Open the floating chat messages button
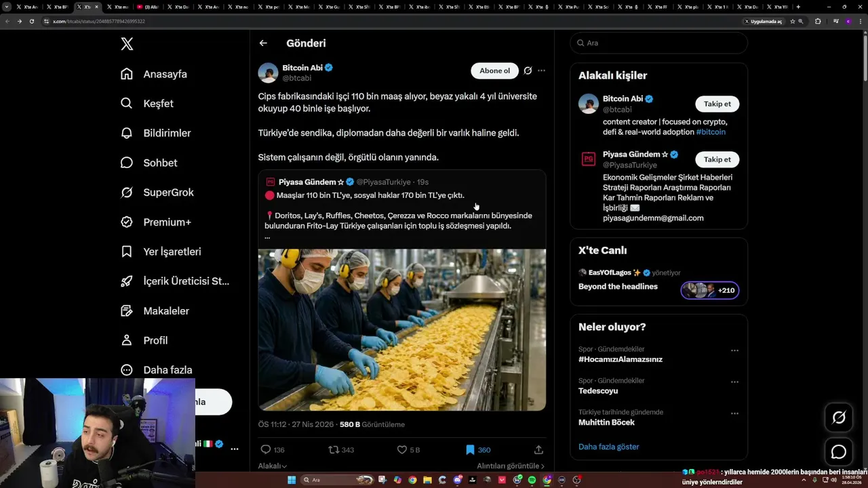Image resolution: width=868 pixels, height=488 pixels. click(x=839, y=452)
